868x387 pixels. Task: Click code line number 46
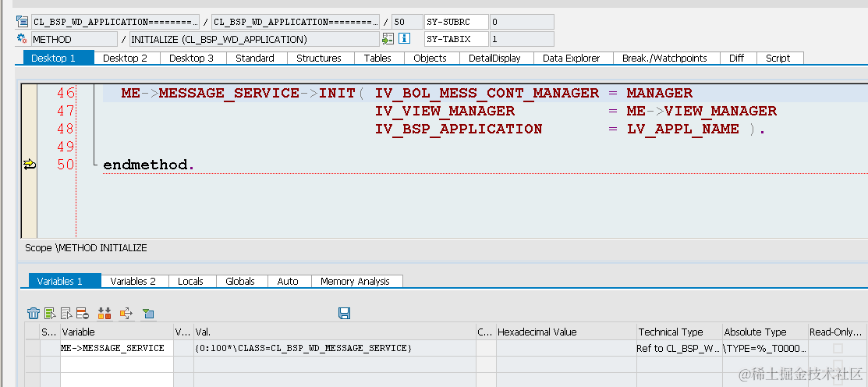[x=66, y=93]
